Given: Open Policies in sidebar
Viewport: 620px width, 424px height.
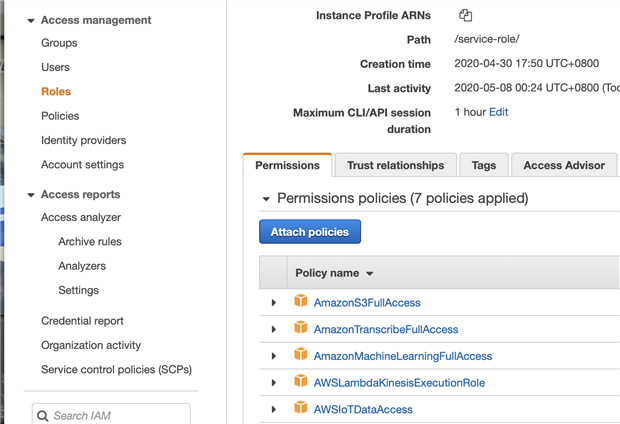Looking at the screenshot, I should tap(60, 116).
